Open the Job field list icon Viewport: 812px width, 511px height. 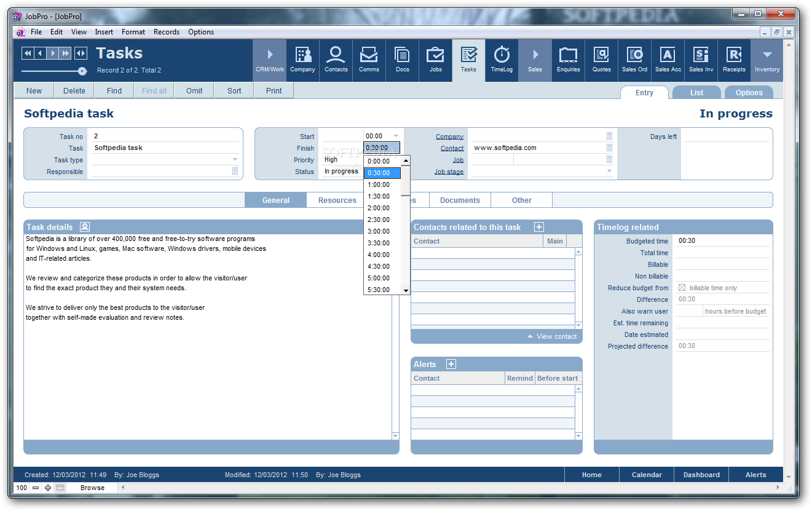[x=609, y=160]
